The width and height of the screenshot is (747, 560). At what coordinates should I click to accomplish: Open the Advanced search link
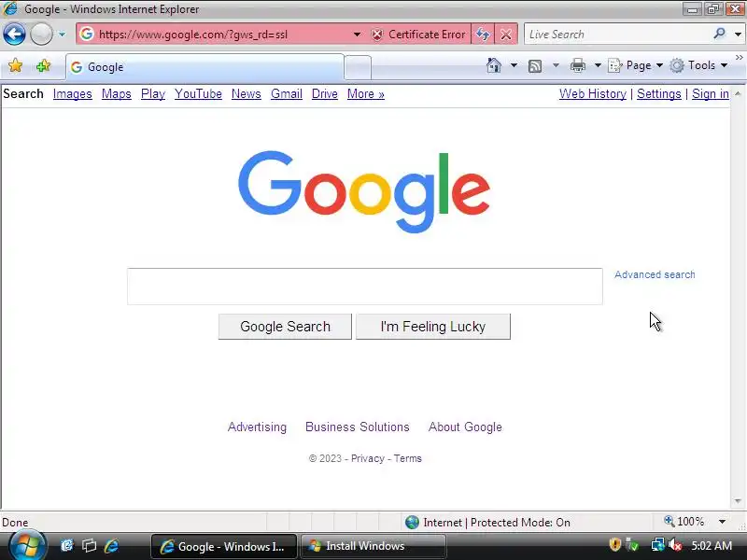point(655,274)
